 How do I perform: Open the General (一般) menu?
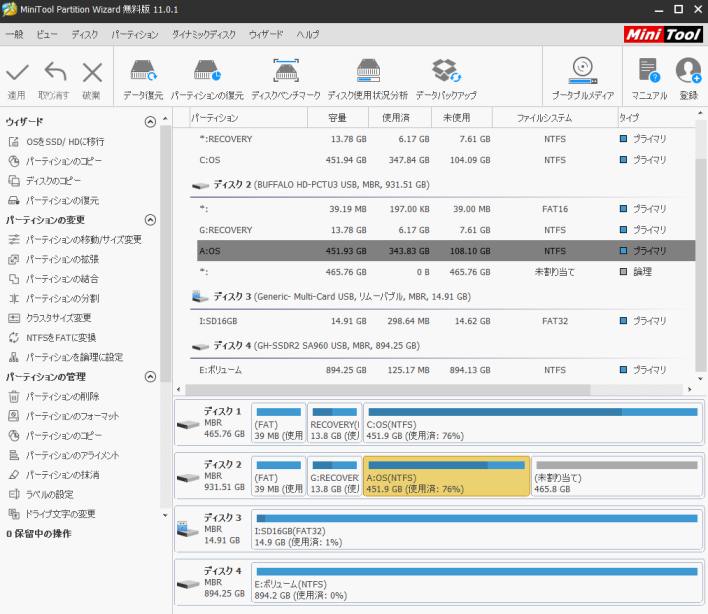point(14,34)
